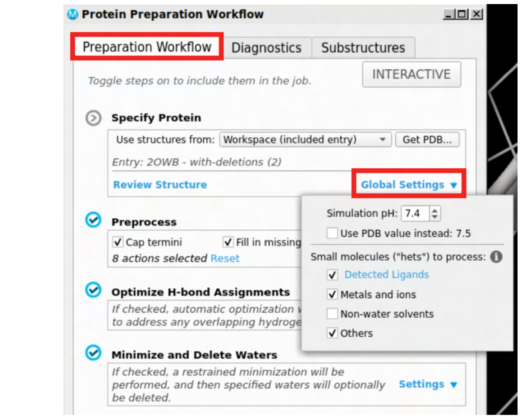The image size is (532, 416).
Task: Click the Specify Protein step arrow icon
Action: click(x=93, y=118)
